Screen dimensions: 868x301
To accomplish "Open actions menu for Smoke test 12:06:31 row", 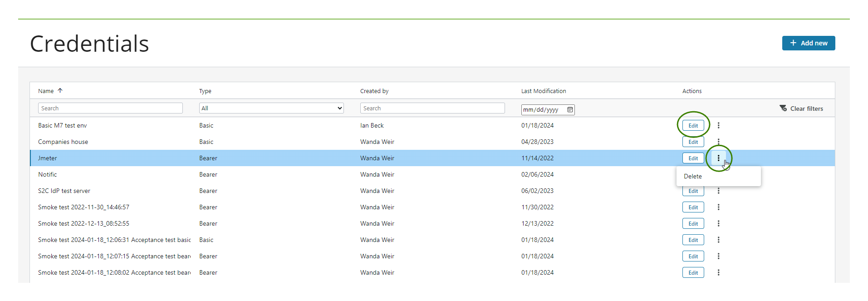I will (x=718, y=240).
